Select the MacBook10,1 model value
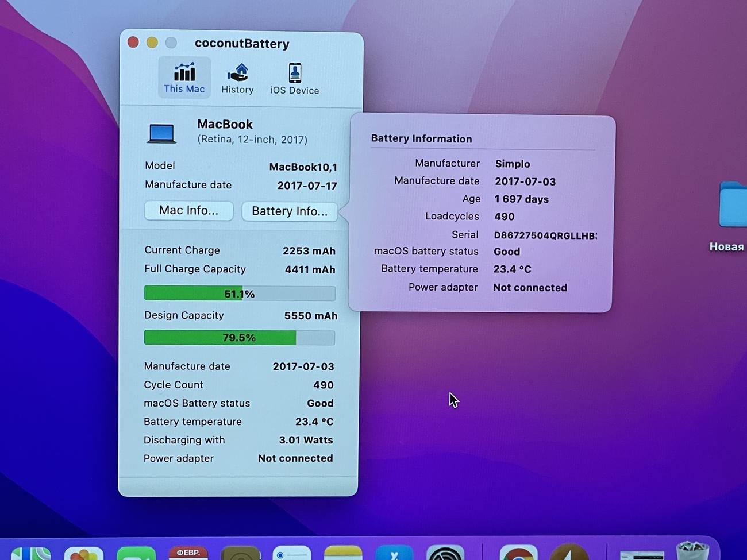Image resolution: width=747 pixels, height=560 pixels. (303, 167)
